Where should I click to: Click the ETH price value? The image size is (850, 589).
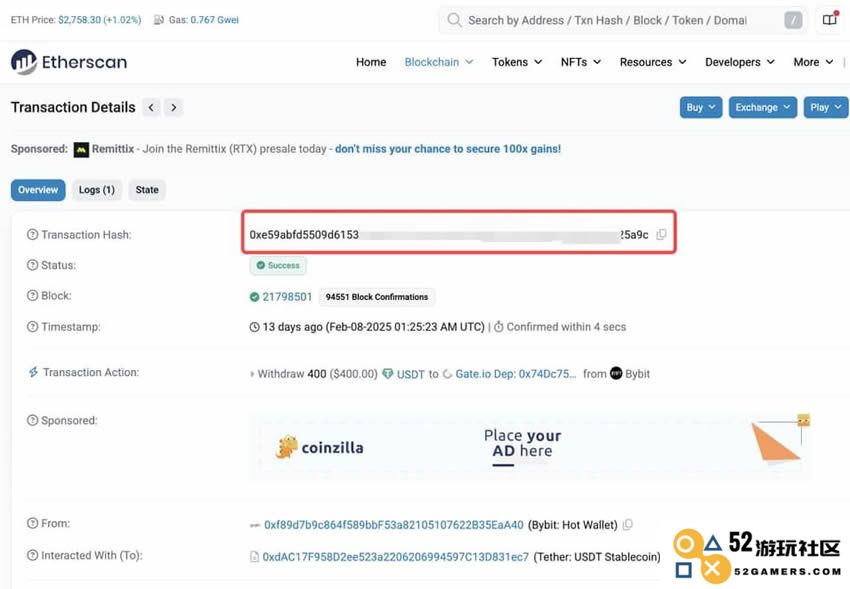[100, 20]
